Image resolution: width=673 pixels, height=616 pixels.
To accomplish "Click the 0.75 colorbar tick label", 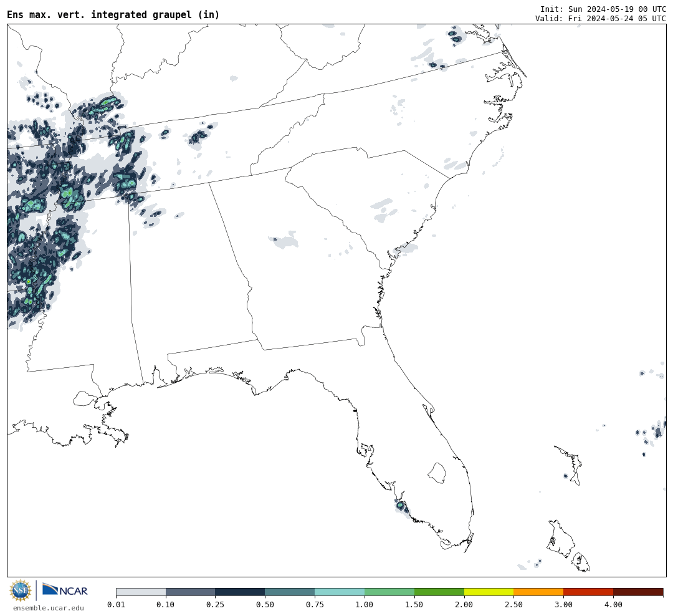I will click(x=315, y=605).
